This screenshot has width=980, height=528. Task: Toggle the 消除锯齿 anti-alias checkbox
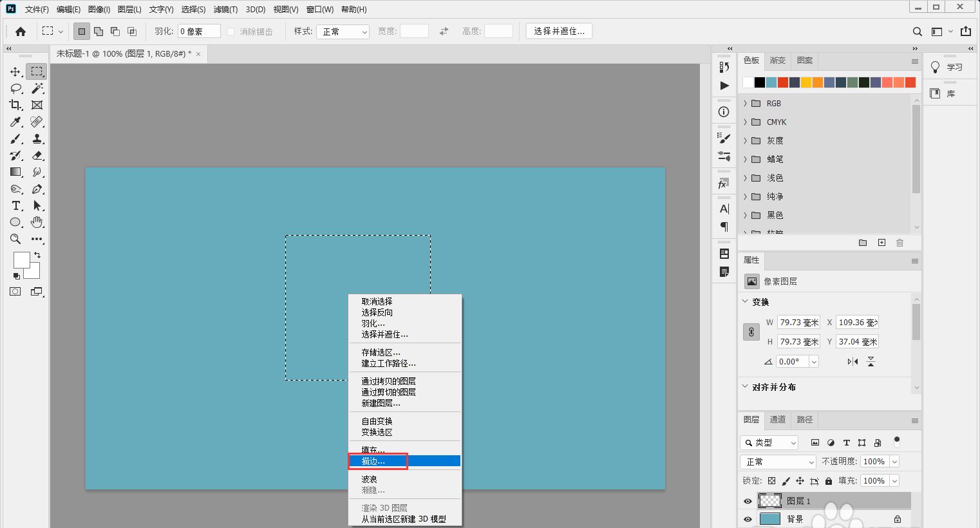tap(231, 32)
